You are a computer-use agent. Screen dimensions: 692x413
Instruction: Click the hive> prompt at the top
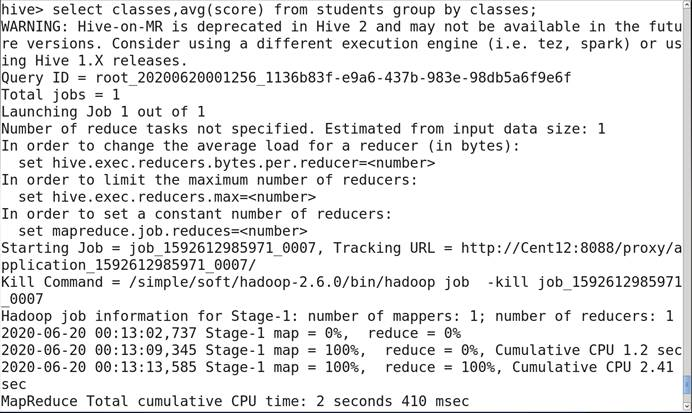[20, 9]
